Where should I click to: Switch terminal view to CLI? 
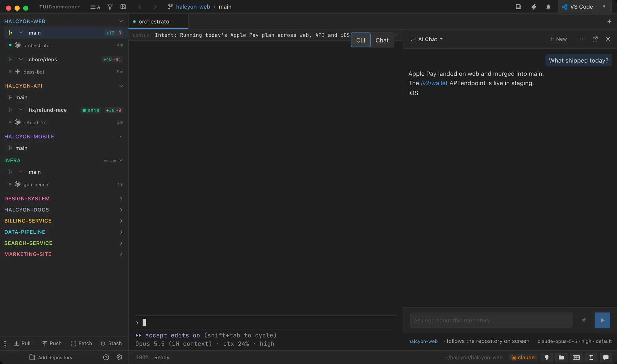coord(361,40)
